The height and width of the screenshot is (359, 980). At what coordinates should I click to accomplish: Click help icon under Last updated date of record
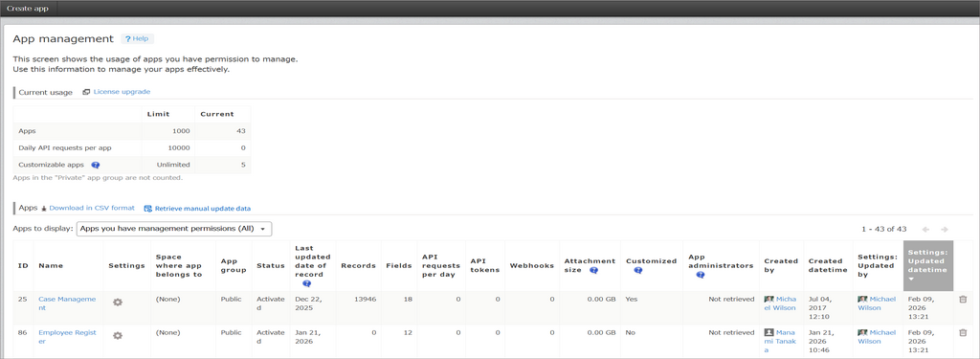point(307,283)
